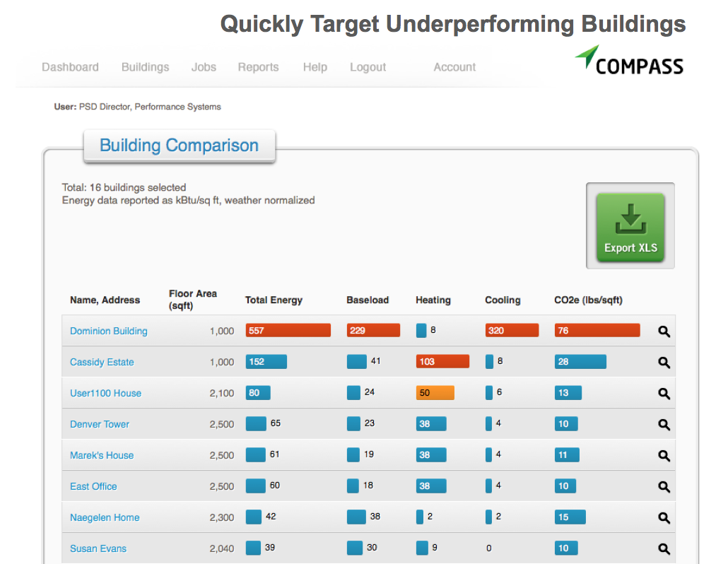Click Dominion Building heating value 8
728x564 pixels.
tap(433, 330)
